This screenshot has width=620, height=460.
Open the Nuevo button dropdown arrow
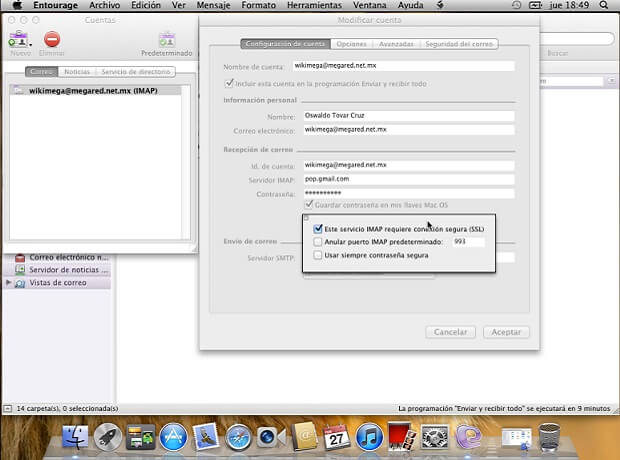pos(32,44)
